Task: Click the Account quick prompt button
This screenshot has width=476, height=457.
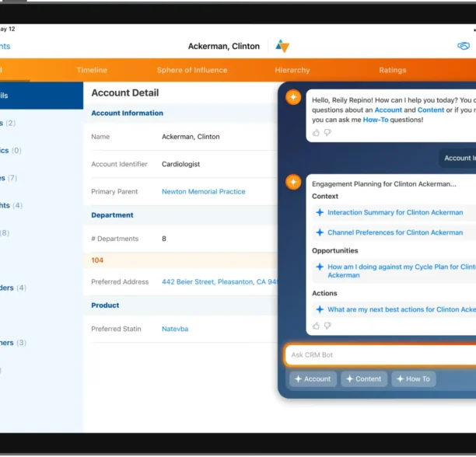Action: click(x=313, y=379)
